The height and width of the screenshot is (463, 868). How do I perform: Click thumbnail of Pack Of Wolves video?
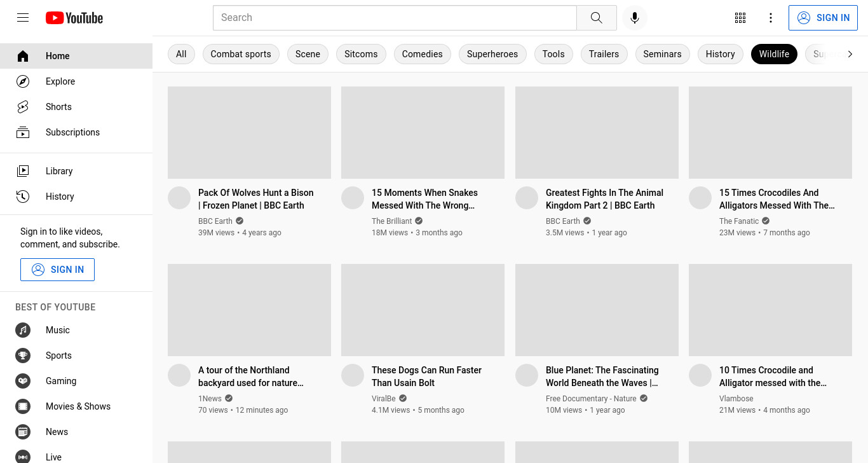coord(249,132)
